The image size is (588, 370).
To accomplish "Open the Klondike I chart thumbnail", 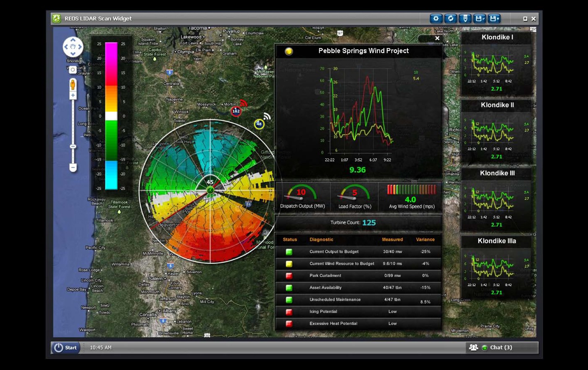I will [496, 65].
